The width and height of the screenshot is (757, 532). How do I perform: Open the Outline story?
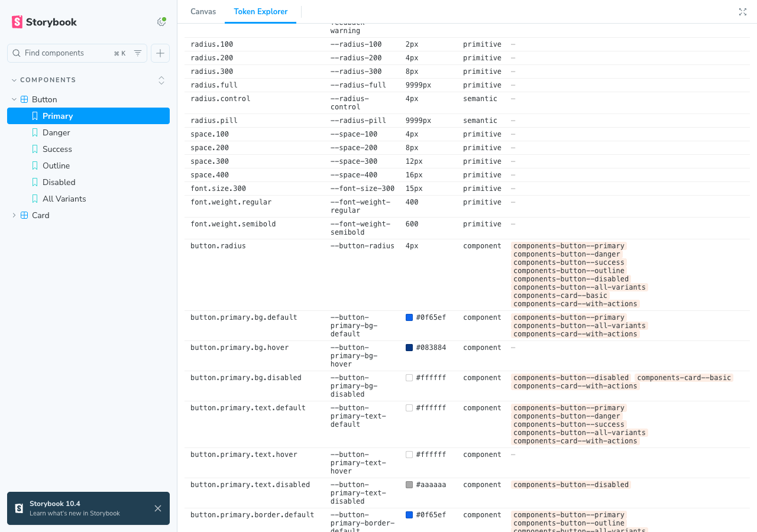(x=88, y=166)
